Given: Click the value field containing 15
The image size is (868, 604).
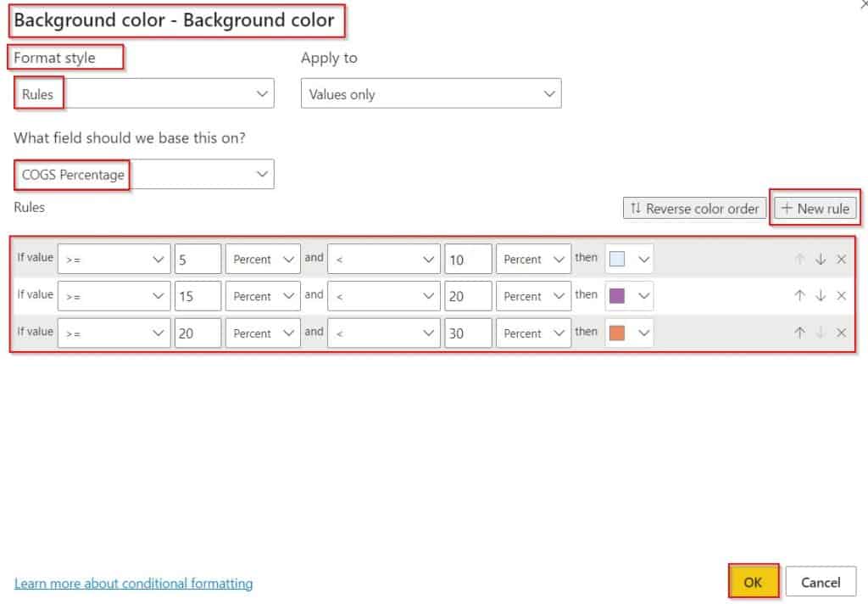Looking at the screenshot, I should click(x=198, y=296).
